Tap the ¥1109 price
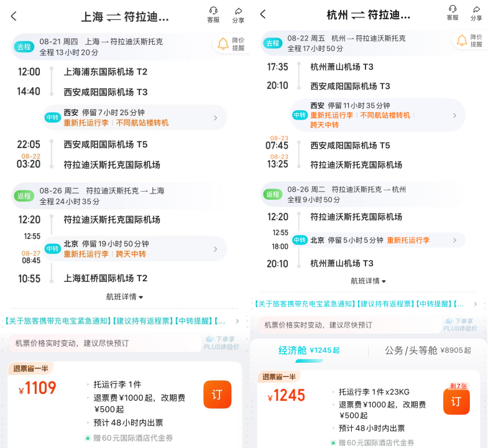The image size is (488, 448). click(37, 388)
